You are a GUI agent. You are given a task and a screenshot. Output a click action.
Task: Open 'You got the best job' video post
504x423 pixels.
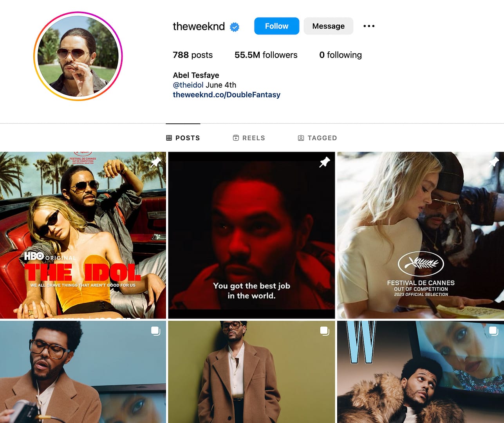pos(251,235)
